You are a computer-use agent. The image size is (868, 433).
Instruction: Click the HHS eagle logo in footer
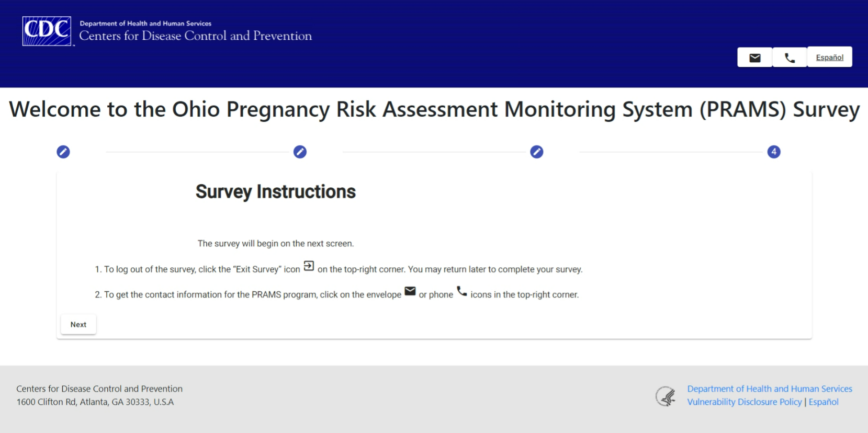(666, 396)
